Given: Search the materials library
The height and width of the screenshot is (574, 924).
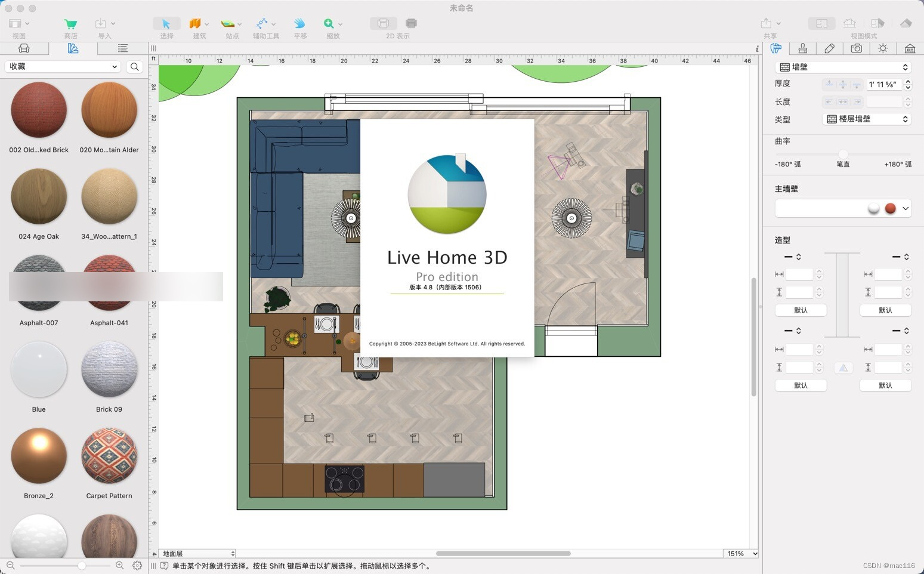Looking at the screenshot, I should point(135,67).
